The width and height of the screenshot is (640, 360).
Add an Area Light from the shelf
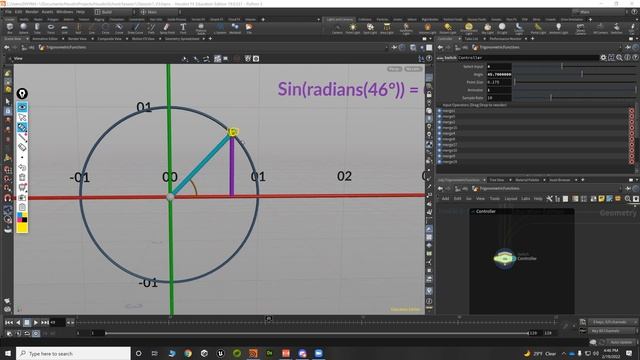point(387,29)
